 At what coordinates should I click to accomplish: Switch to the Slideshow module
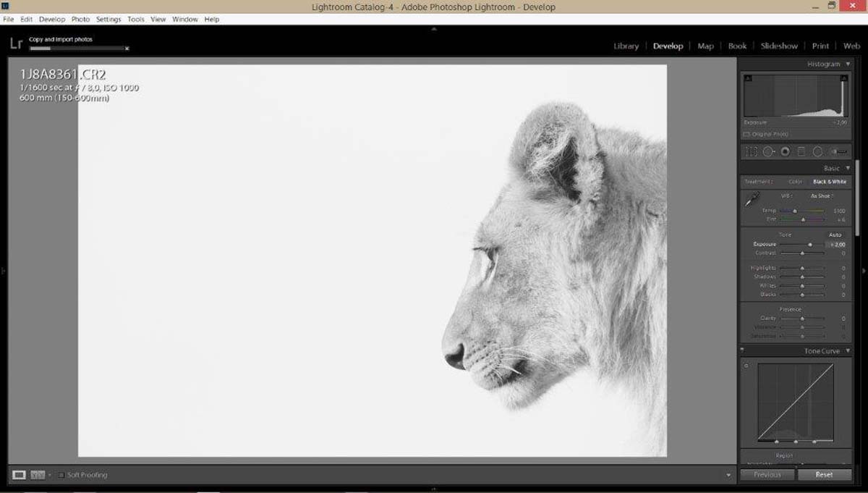(x=779, y=46)
